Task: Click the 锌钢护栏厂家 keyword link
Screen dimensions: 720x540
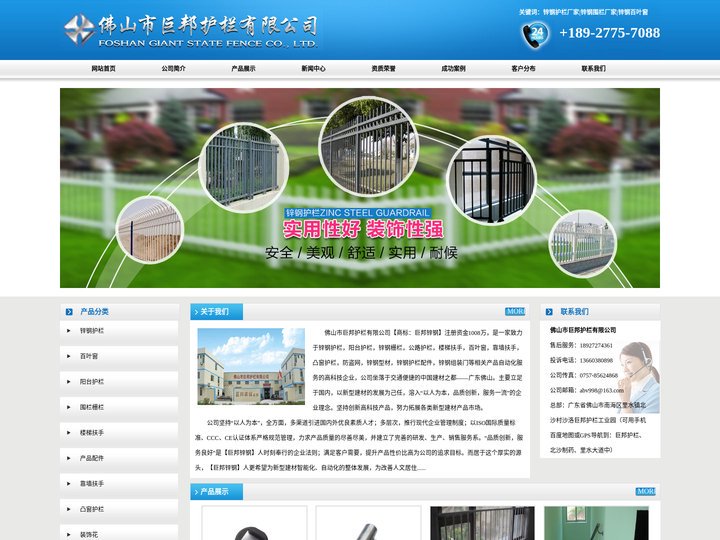Action: [x=561, y=12]
